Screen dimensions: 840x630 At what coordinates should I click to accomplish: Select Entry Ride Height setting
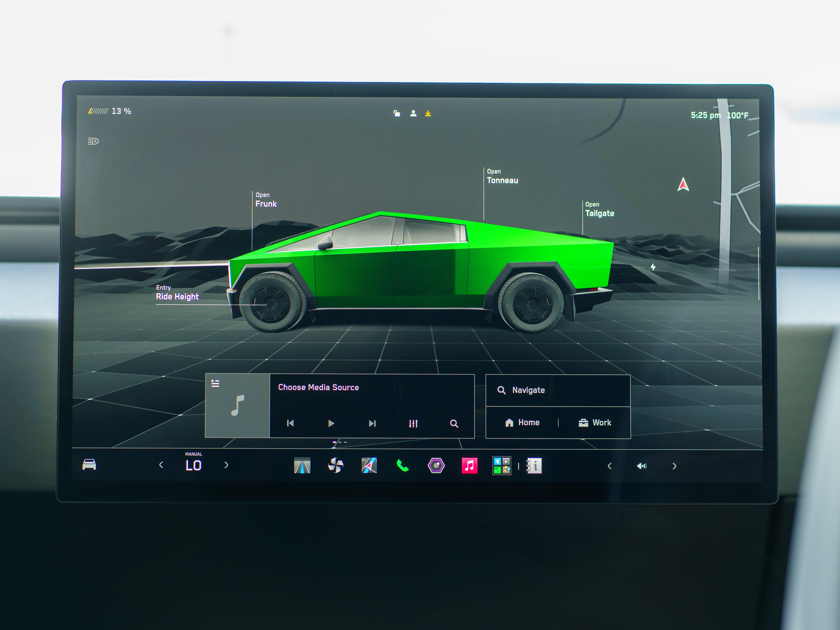click(x=177, y=293)
